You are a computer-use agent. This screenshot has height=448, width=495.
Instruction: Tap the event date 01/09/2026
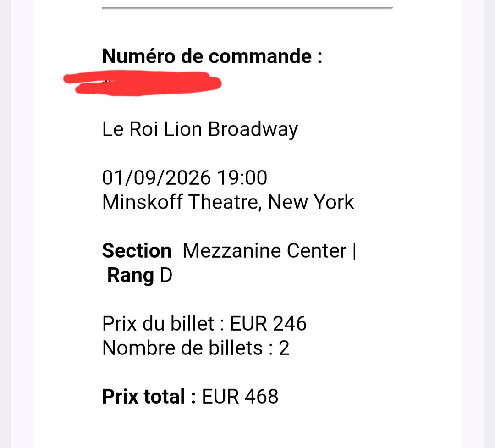(x=156, y=178)
